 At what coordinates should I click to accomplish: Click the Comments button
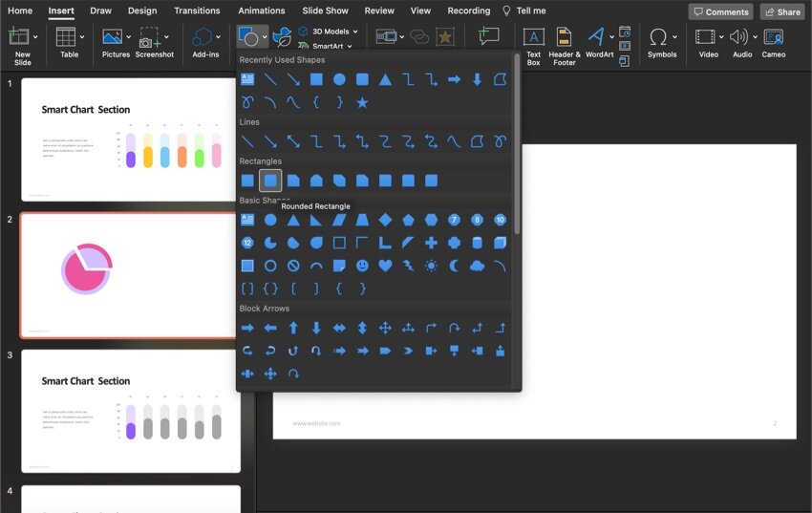(x=720, y=11)
